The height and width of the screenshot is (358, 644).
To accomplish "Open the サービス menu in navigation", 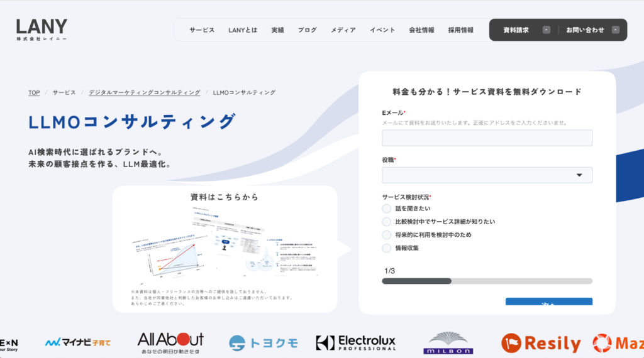I will pos(202,30).
